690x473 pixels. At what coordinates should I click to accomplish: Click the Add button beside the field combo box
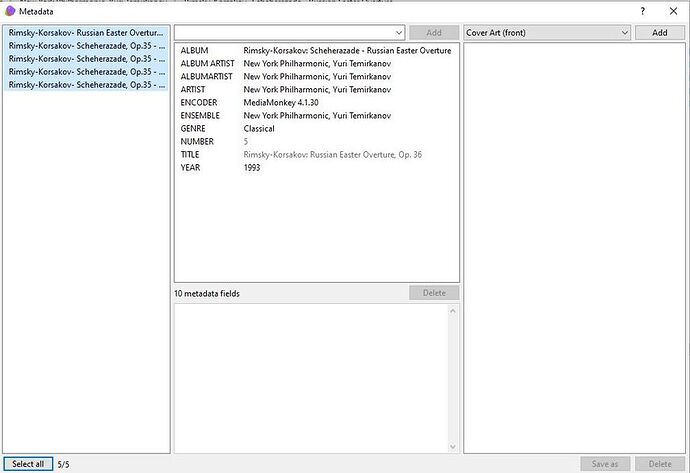point(434,33)
